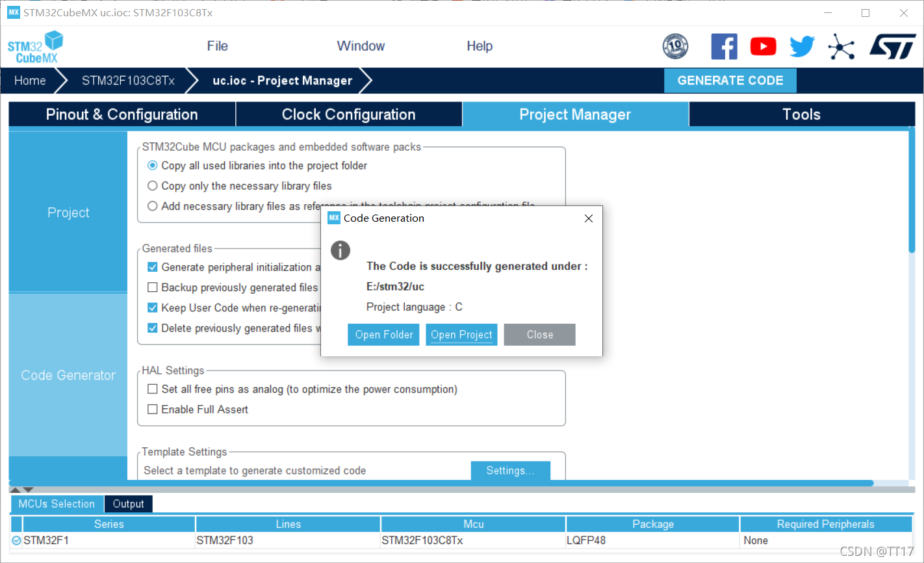924x563 pixels.
Task: Sort by Package column header
Action: click(x=653, y=524)
